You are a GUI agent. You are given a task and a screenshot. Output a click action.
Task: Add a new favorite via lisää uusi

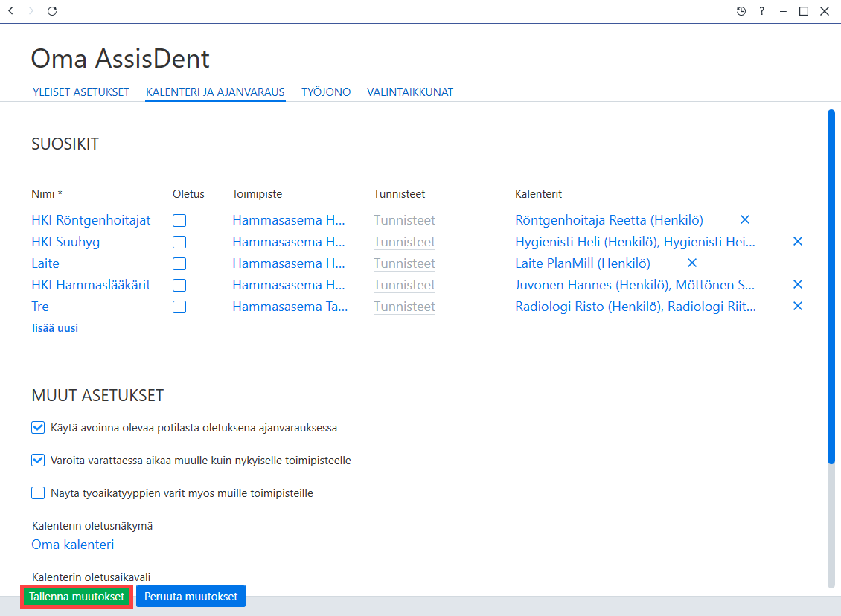click(x=55, y=328)
